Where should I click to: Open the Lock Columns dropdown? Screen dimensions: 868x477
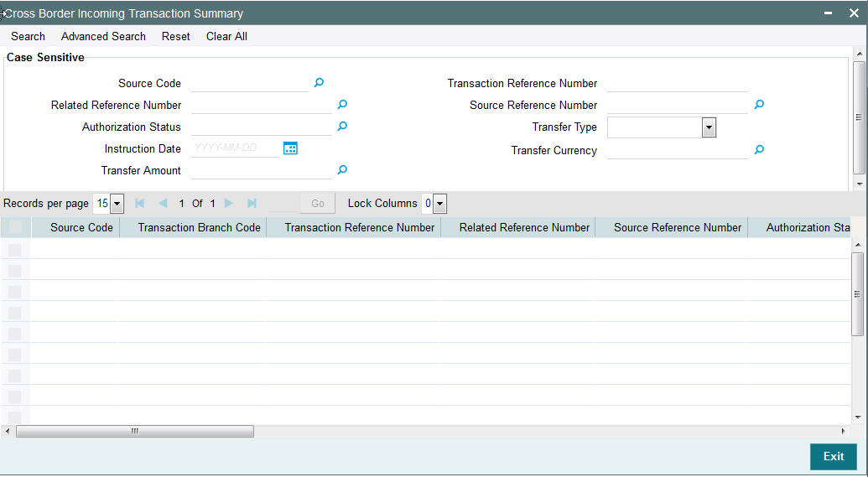coord(440,204)
